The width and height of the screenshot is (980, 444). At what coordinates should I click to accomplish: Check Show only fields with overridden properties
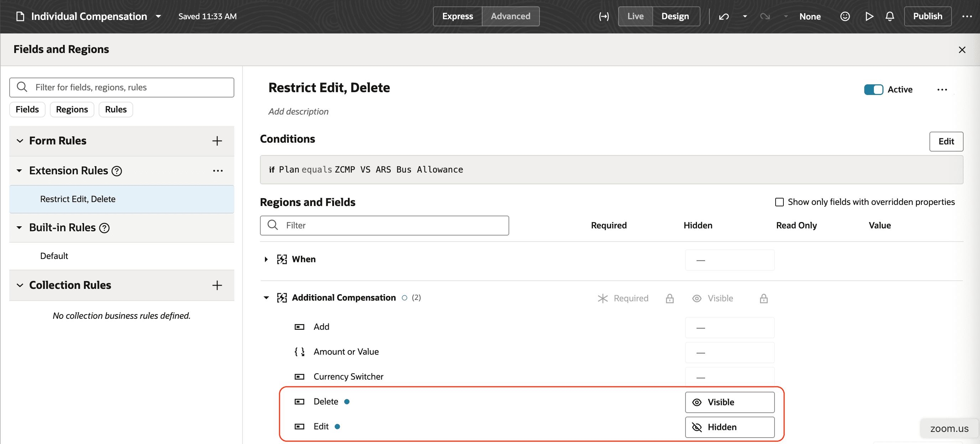780,202
